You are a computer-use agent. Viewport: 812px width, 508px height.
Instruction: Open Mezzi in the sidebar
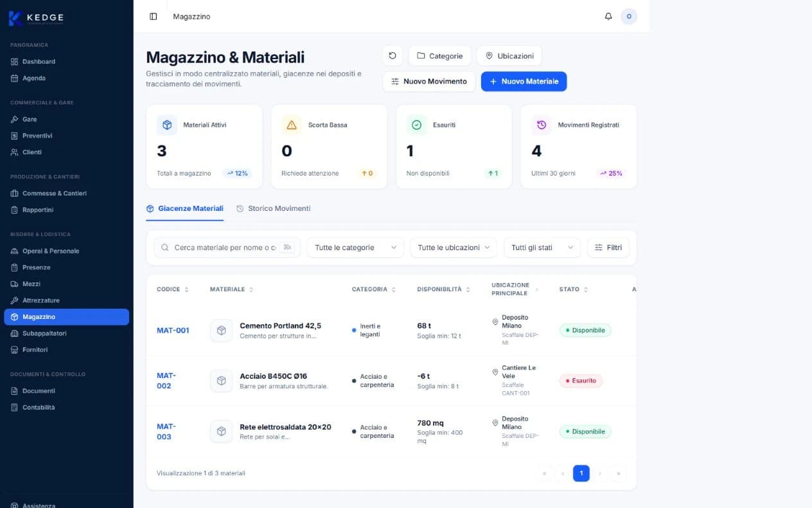click(66, 284)
